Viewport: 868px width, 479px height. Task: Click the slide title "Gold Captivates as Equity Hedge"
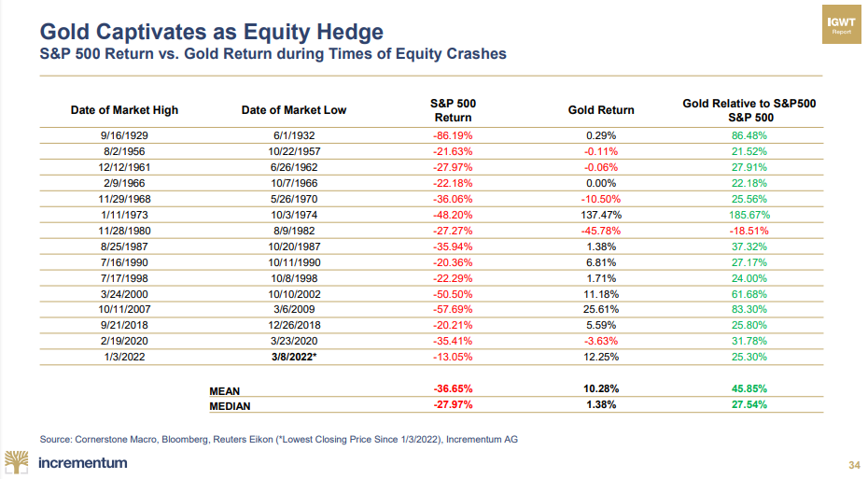(212, 32)
